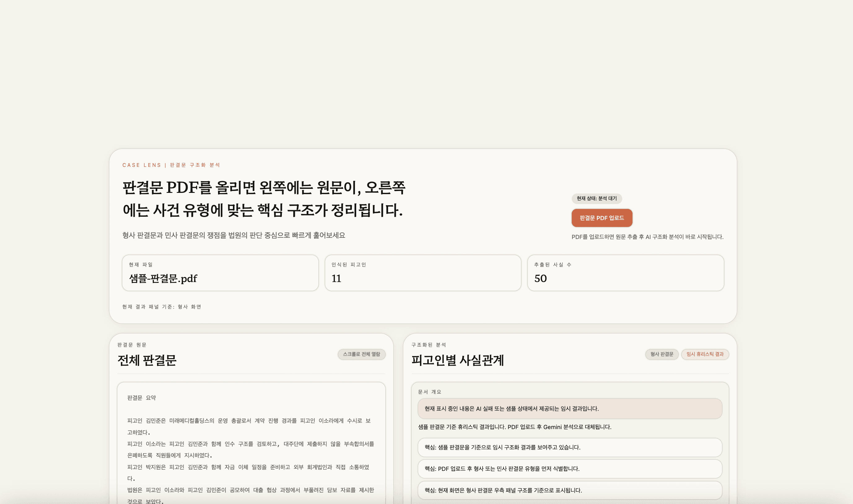
Task: Click the 임시 휴리스틱 결과 tag
Action: coord(705,354)
